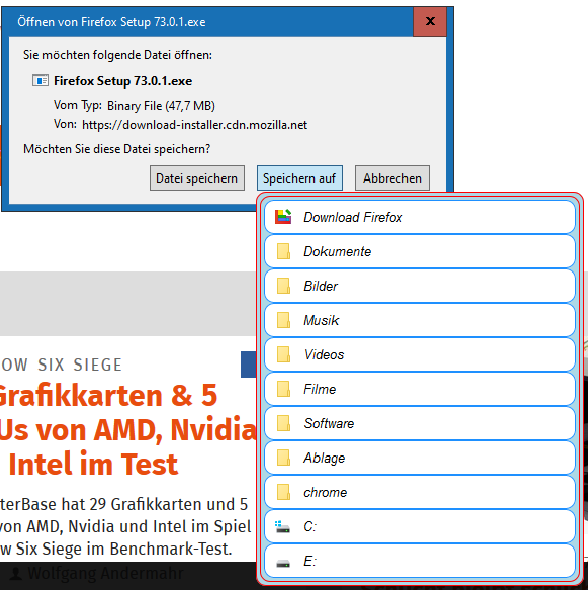Click the Bilder folder icon
Image resolution: width=588 pixels, height=590 pixels.
283,286
